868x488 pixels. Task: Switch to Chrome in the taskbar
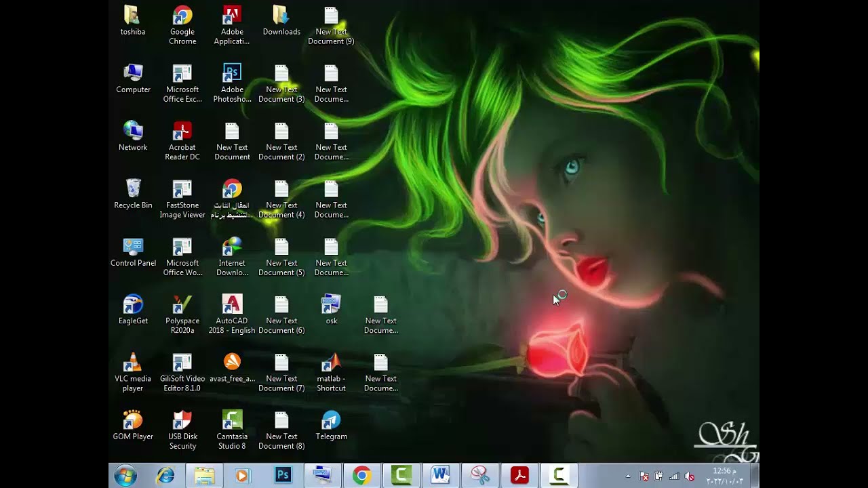(x=361, y=476)
